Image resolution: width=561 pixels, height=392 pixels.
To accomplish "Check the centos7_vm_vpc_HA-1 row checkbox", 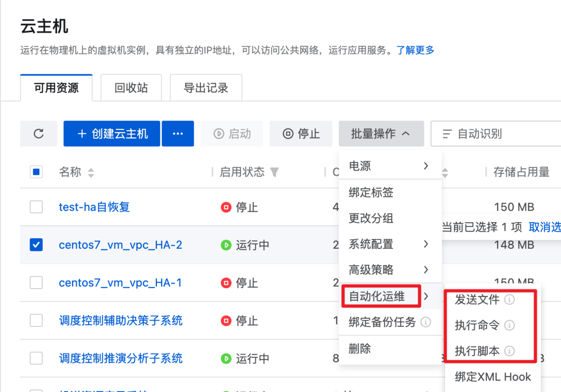I will (36, 282).
